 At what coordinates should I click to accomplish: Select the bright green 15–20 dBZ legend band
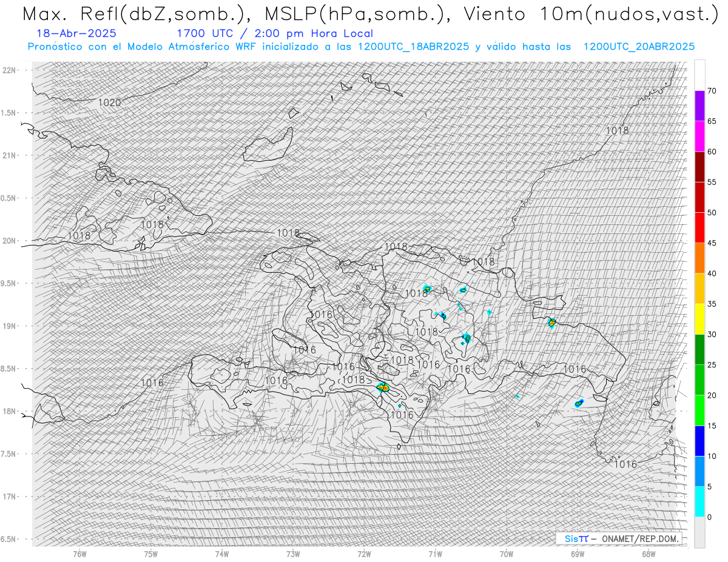pyautogui.click(x=699, y=410)
